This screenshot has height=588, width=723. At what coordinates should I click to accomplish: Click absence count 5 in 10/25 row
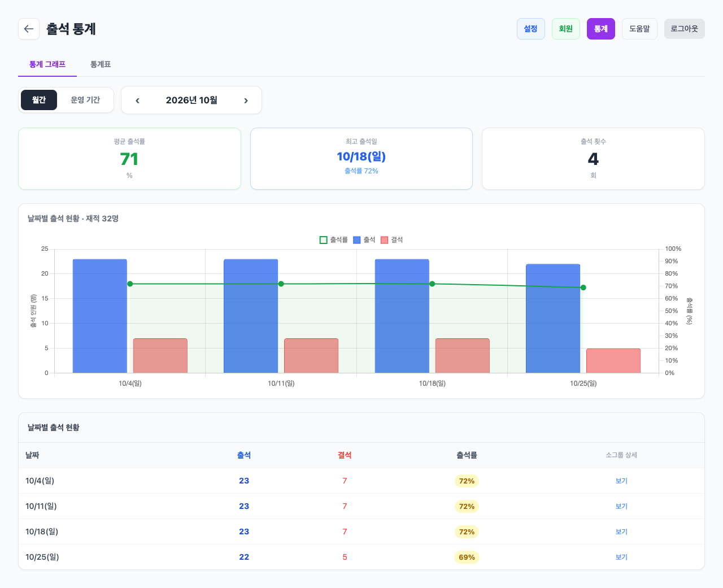coord(345,557)
